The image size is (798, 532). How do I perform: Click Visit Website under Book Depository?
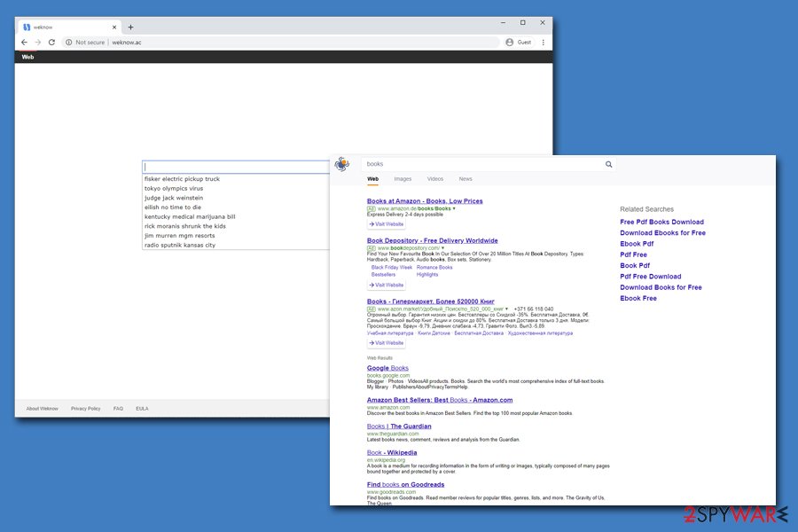click(387, 286)
